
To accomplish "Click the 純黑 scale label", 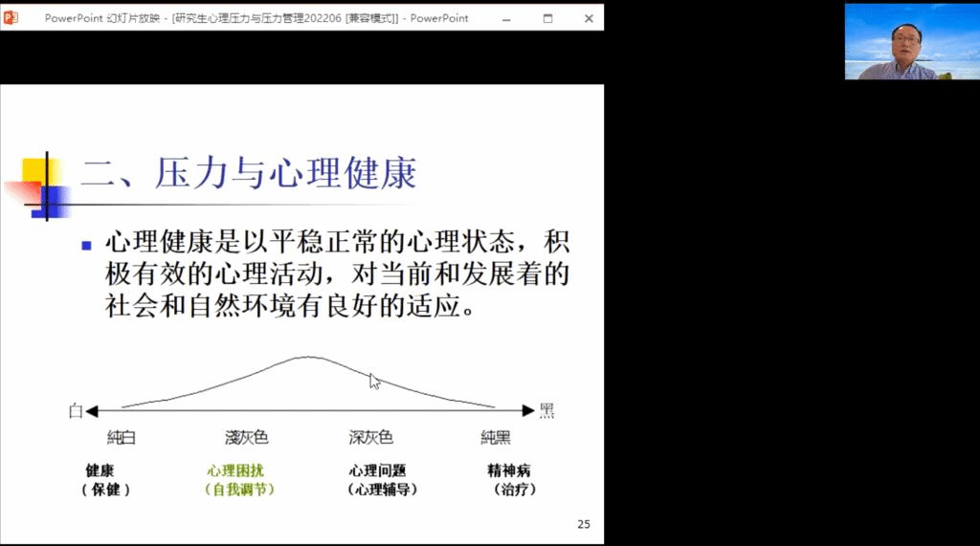I will coord(496,437).
